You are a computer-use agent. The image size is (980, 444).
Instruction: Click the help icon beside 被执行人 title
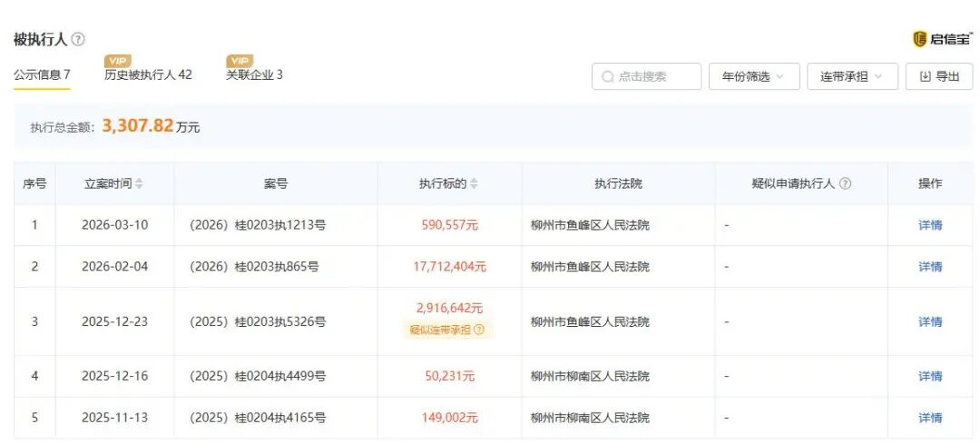tap(79, 39)
